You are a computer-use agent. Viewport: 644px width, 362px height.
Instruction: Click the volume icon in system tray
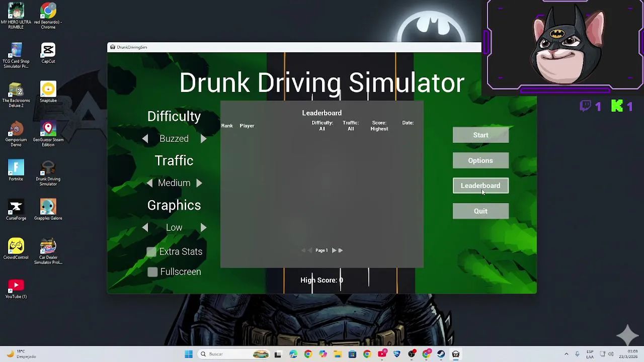coord(611,354)
